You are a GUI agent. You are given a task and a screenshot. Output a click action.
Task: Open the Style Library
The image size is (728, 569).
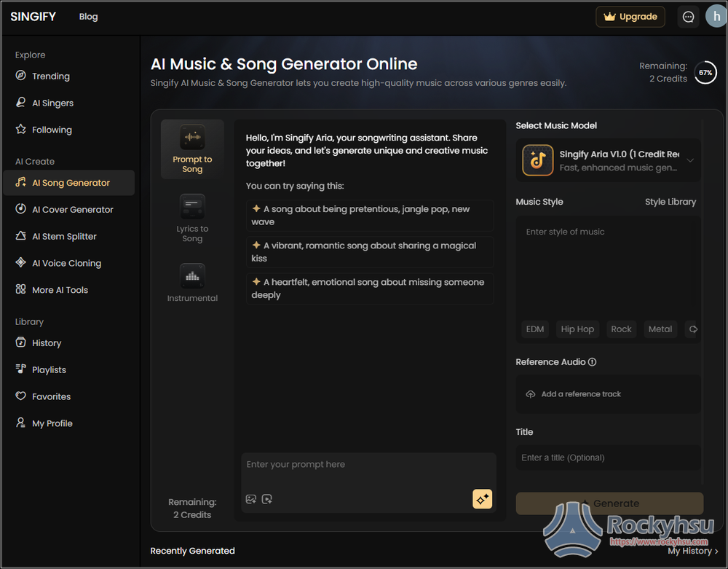click(670, 202)
